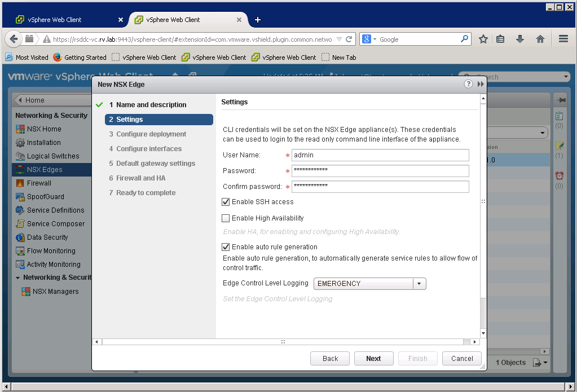Click the Firewall icon in sidebar
This screenshot has width=577, height=392.
pyautogui.click(x=20, y=183)
